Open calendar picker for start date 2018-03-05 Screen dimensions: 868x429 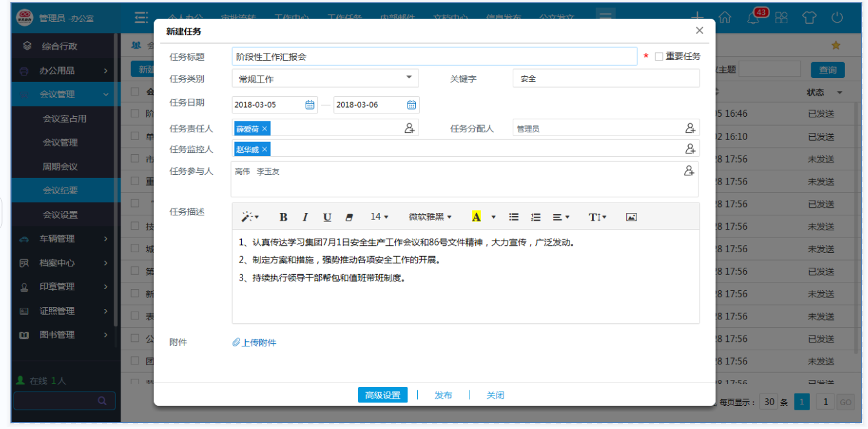click(x=310, y=105)
